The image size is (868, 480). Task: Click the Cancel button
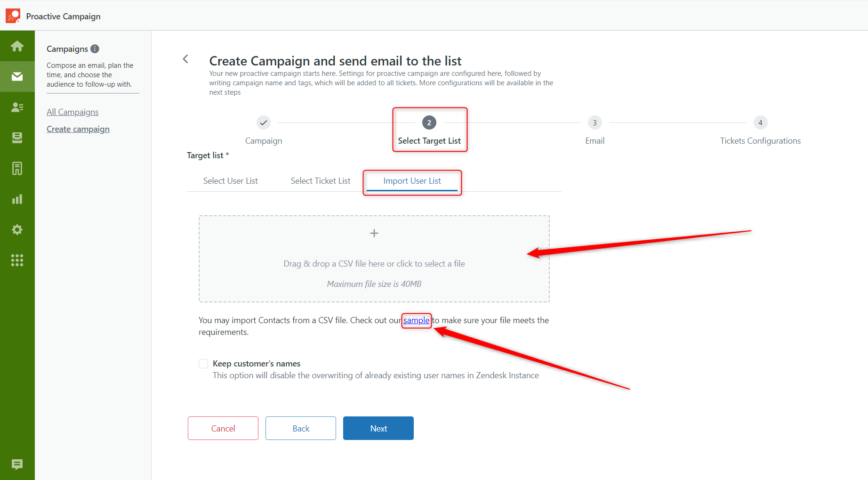click(223, 428)
